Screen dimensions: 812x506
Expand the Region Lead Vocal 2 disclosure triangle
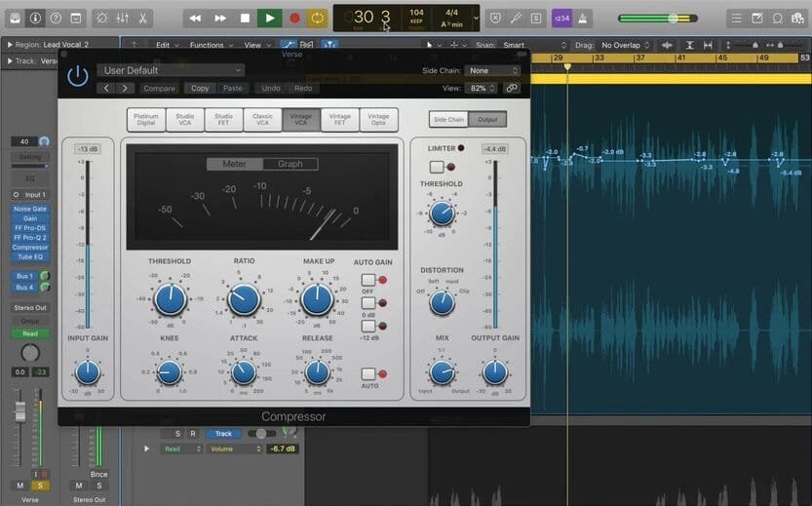10,45
